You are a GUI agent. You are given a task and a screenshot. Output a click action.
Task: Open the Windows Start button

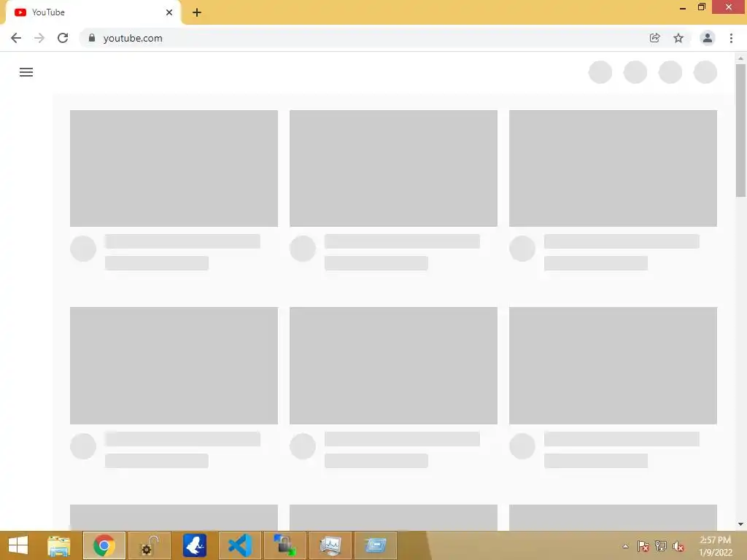(x=18, y=545)
